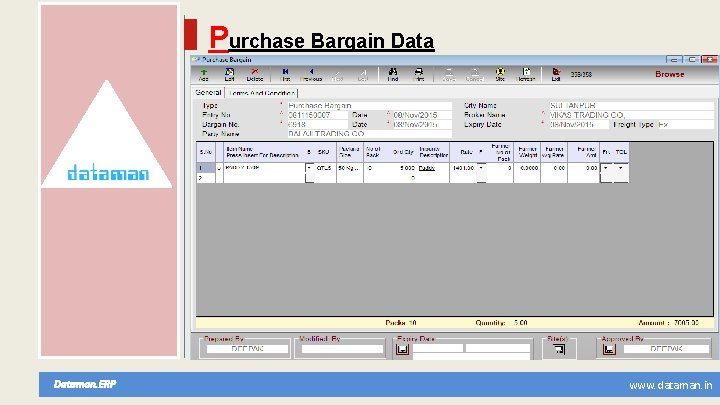Image resolution: width=720 pixels, height=405 pixels.
Task: Open the Rate dropdown in row 1
Action: 481,168
